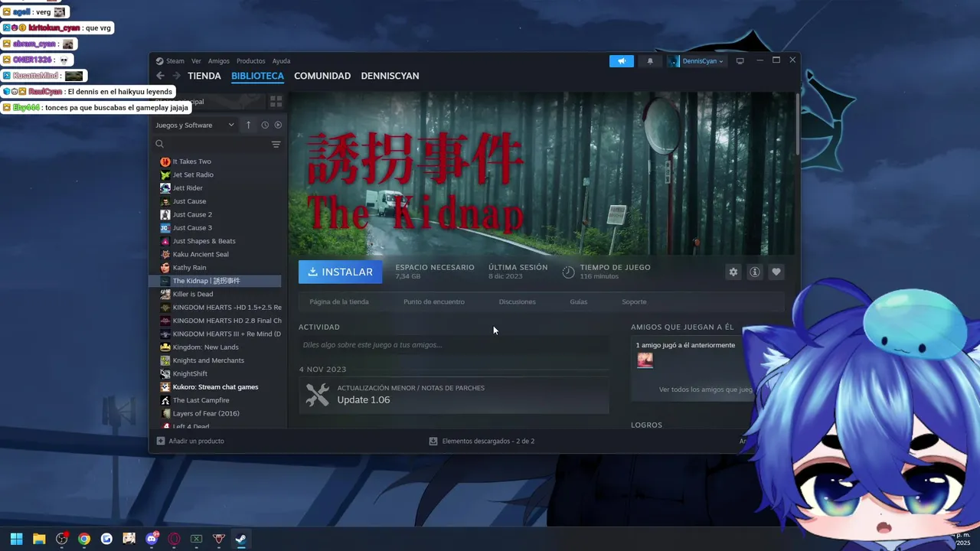This screenshot has width=980, height=551.
Task: Click the downloads icon in the bottom bar
Action: click(x=433, y=441)
